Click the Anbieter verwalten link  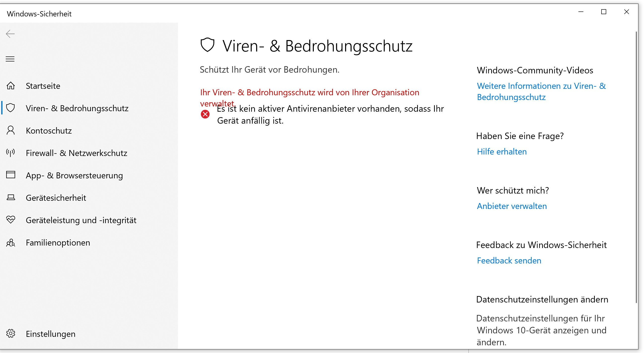(x=512, y=206)
